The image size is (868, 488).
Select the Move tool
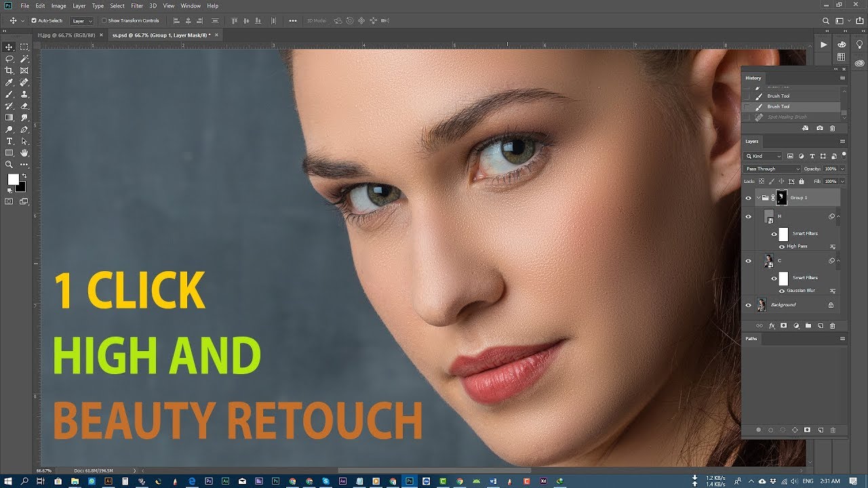point(9,47)
